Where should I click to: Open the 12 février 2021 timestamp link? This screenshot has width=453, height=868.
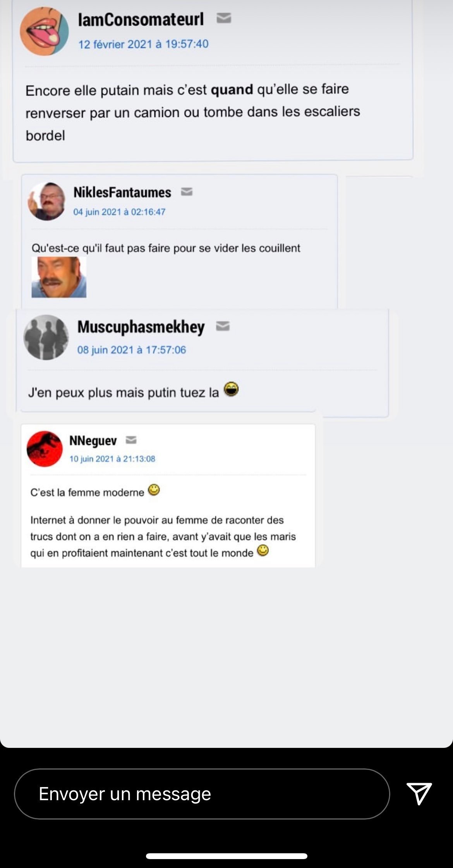(x=143, y=44)
